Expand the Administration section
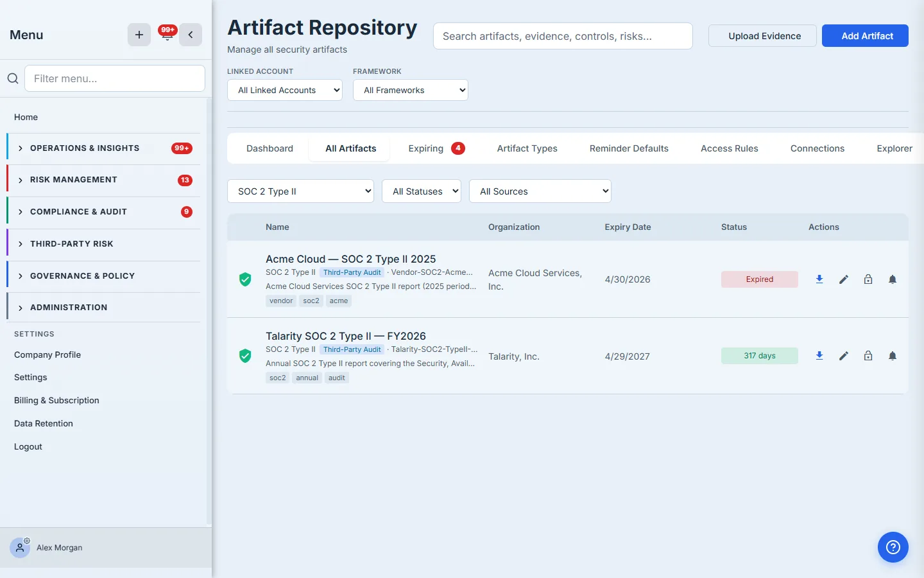Screen dimensions: 924x578 (103, 308)
